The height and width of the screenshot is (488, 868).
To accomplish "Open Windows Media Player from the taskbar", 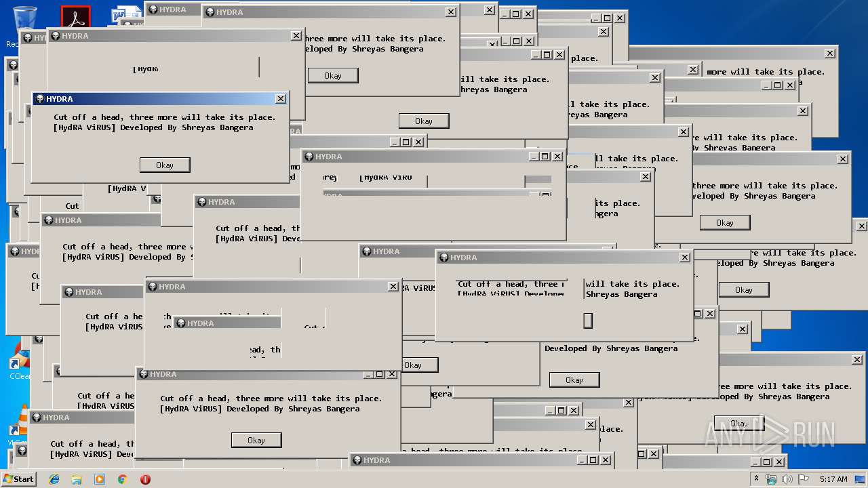I will pos(100,479).
